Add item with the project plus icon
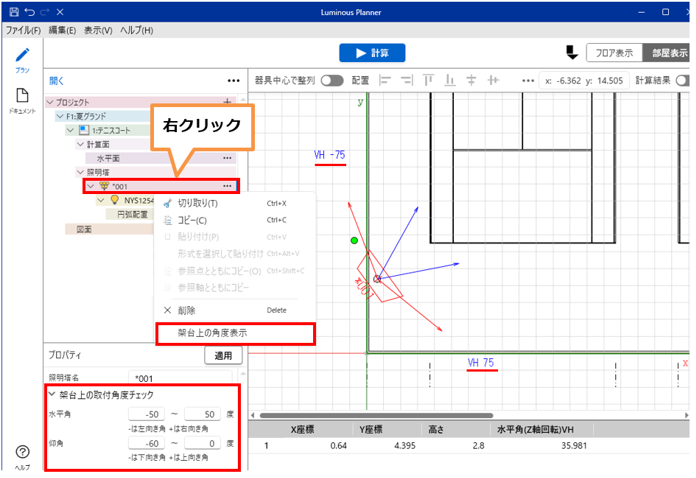Image resolution: width=696 pixels, height=478 pixels. coord(227,102)
